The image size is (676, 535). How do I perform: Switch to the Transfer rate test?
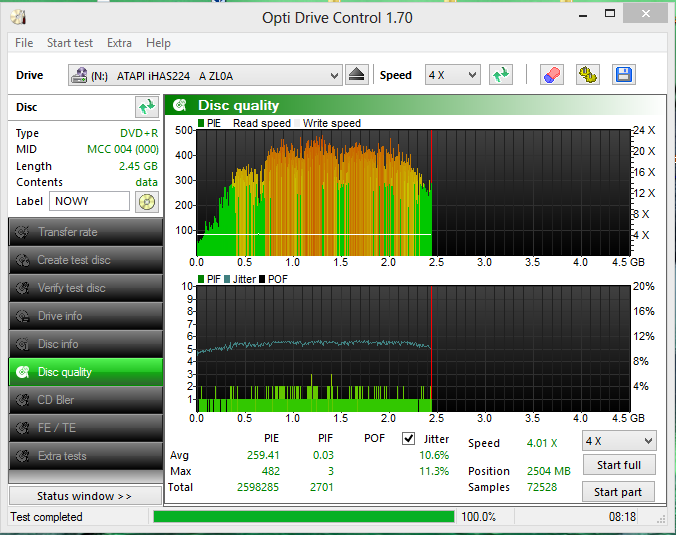[86, 232]
